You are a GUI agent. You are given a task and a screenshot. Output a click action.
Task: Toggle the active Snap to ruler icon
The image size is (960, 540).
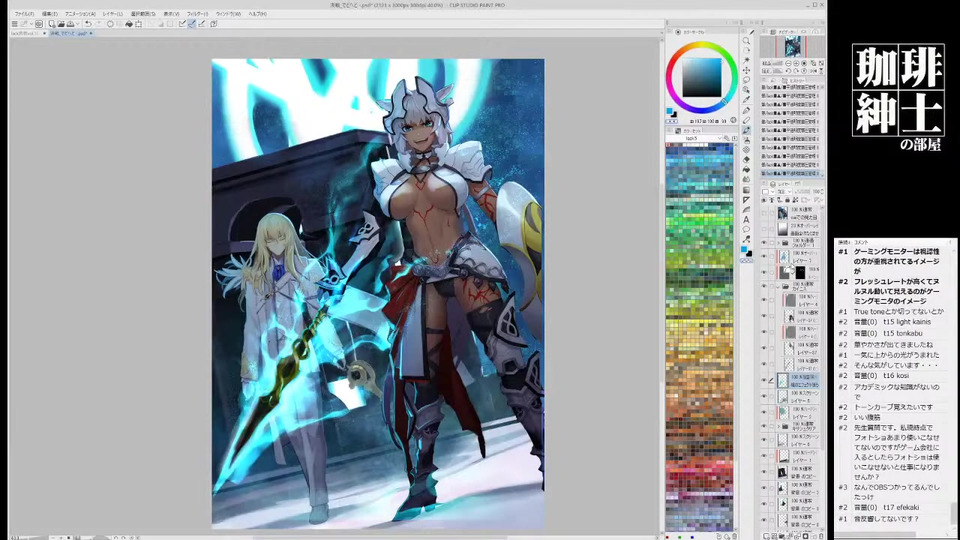click(192, 24)
